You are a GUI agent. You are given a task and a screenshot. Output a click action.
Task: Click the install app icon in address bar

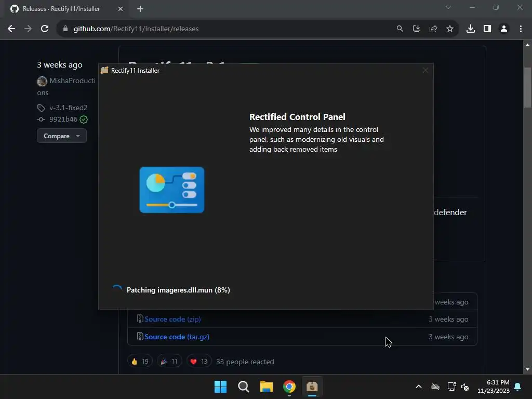click(416, 29)
